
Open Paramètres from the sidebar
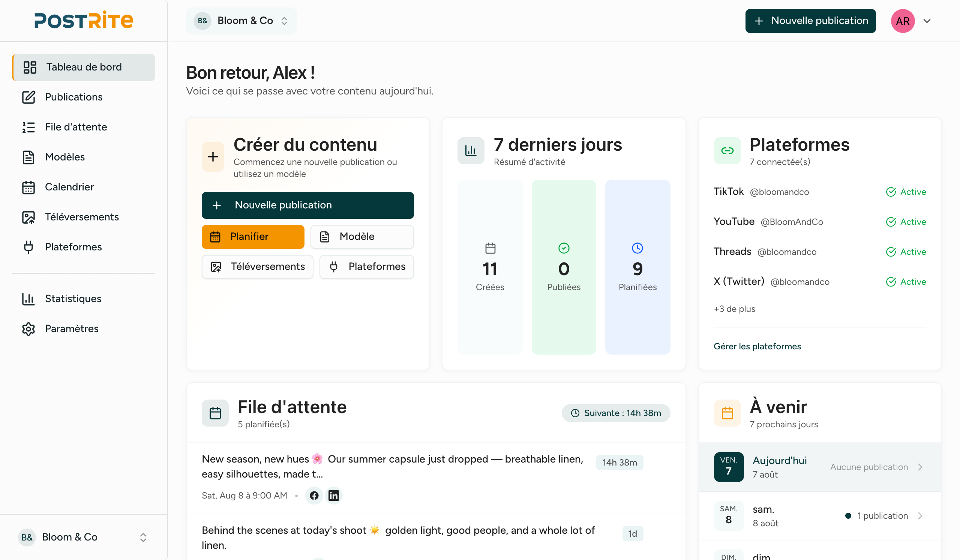tap(83, 329)
